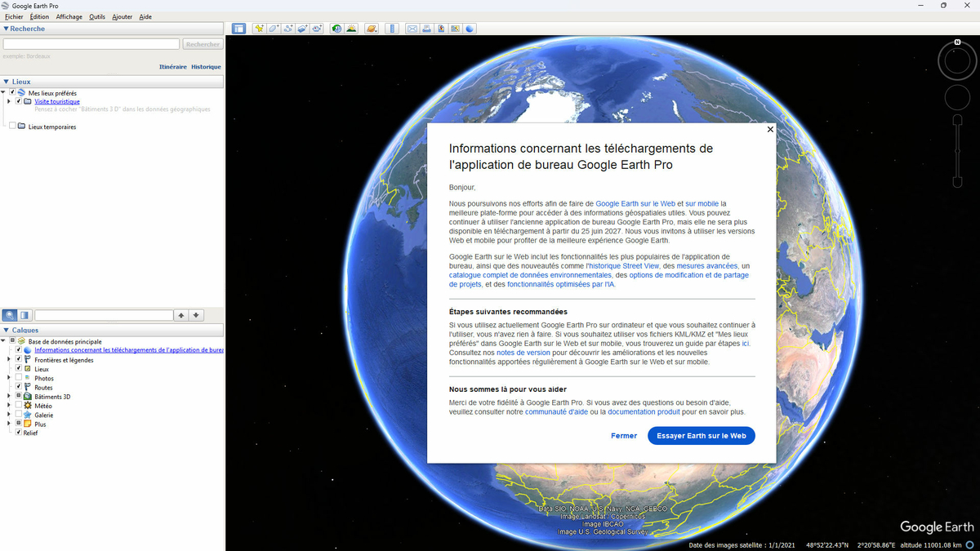Image resolution: width=980 pixels, height=551 pixels.
Task: Open the planet switcher (Saturn) icon
Action: [x=372, y=29]
